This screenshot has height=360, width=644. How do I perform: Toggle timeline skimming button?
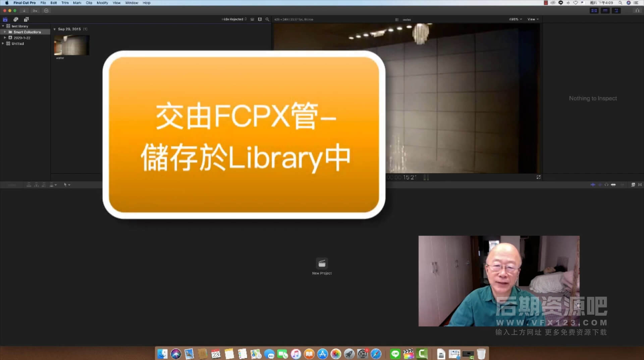point(593,185)
